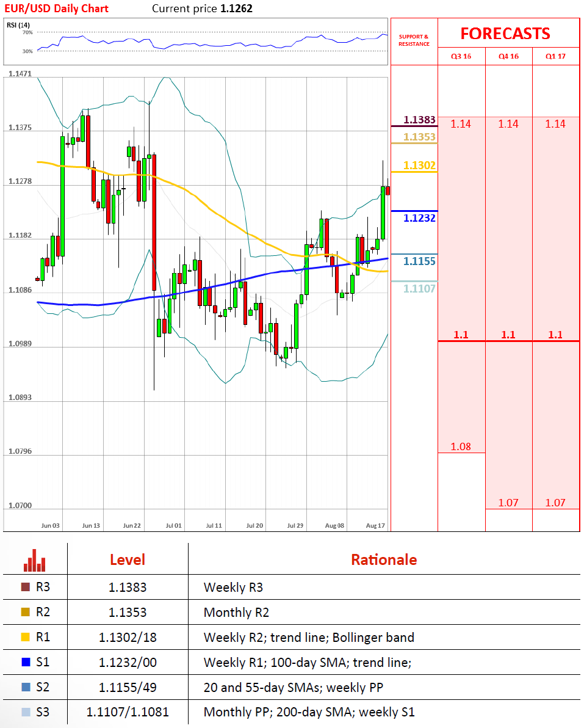
Task: Click the Jul 11 date axis label
Action: coord(214,526)
